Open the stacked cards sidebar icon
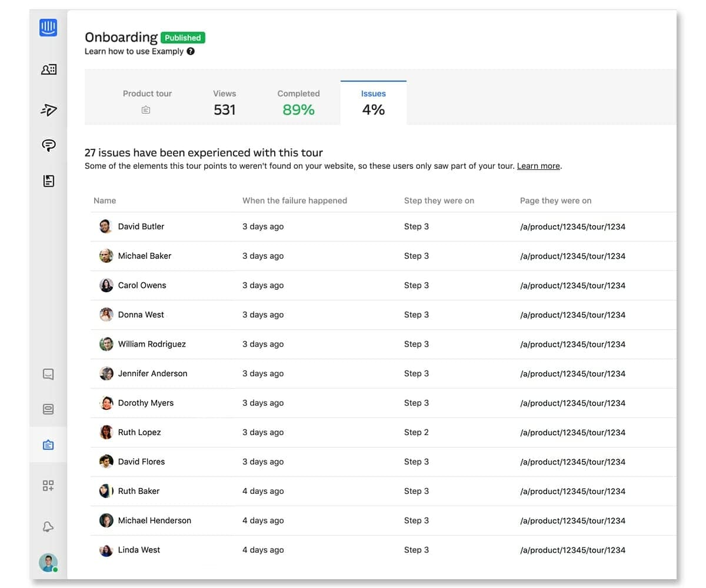Image resolution: width=706 pixels, height=588 pixels. point(48,409)
